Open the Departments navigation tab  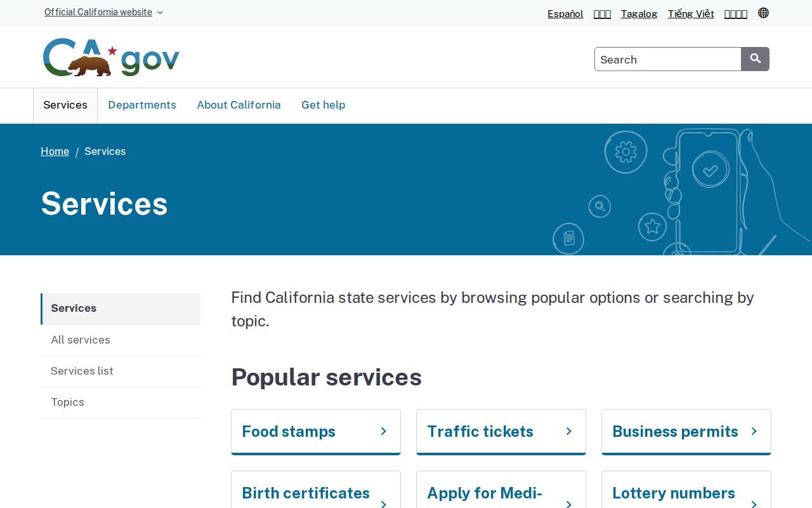142,105
